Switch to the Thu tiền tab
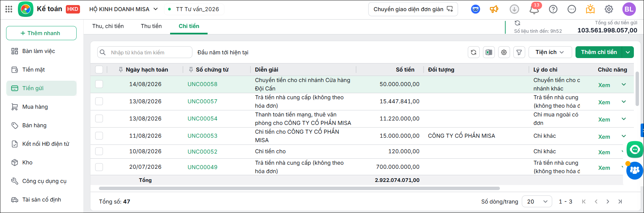The height and width of the screenshot is (213, 644). [151, 26]
